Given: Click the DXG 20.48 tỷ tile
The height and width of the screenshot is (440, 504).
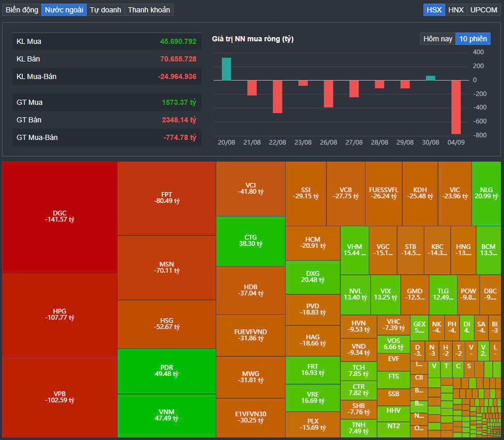Looking at the screenshot, I should tap(313, 277).
